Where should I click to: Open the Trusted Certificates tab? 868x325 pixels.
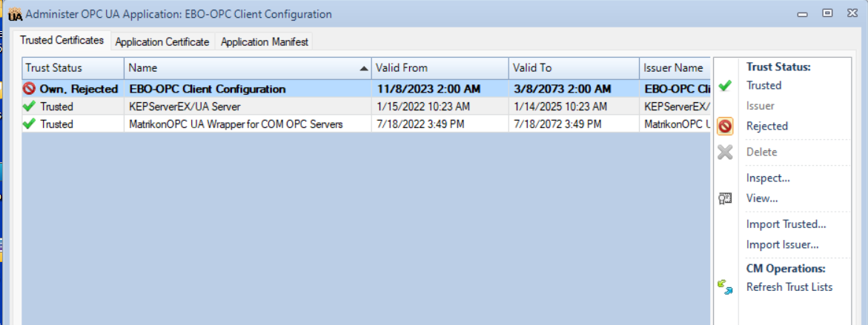62,41
